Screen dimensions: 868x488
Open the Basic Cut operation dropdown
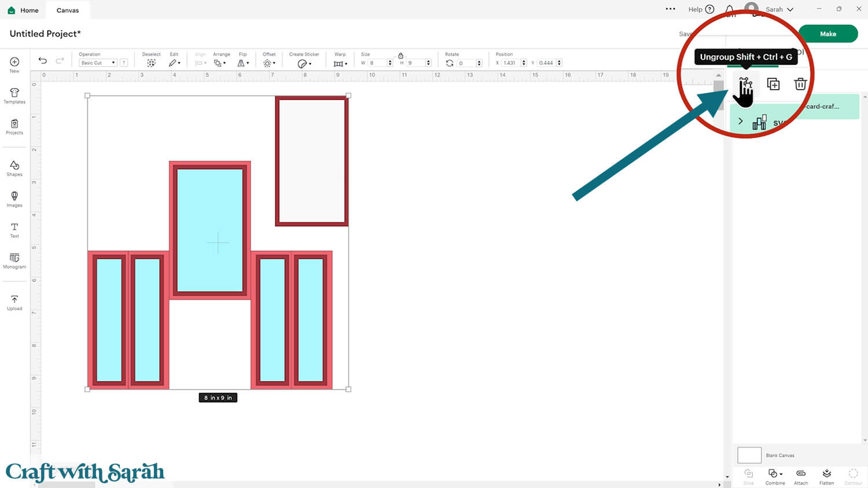coord(98,63)
